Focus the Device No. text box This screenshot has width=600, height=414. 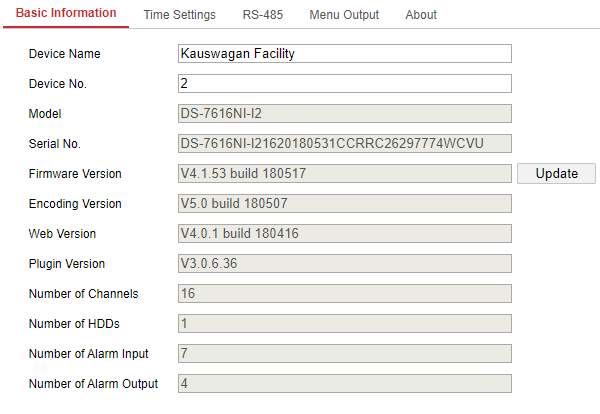click(x=344, y=84)
